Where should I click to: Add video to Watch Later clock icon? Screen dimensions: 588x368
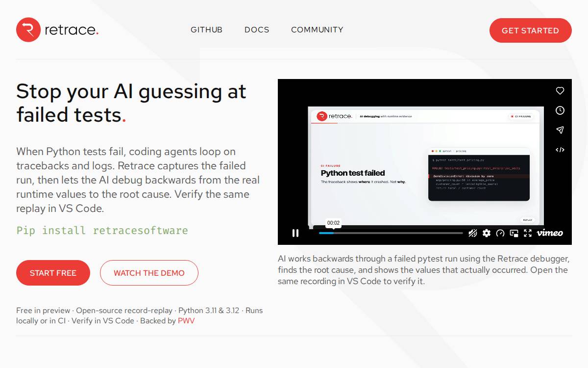point(560,110)
